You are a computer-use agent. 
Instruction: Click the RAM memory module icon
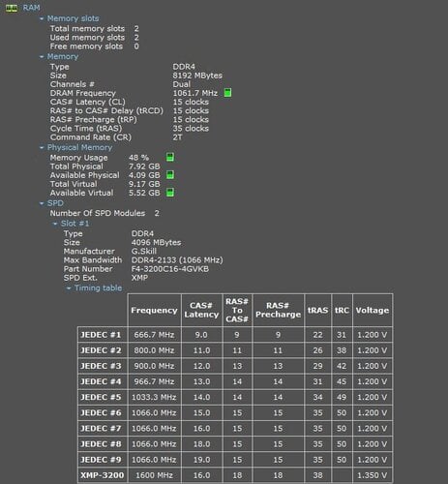12,9
